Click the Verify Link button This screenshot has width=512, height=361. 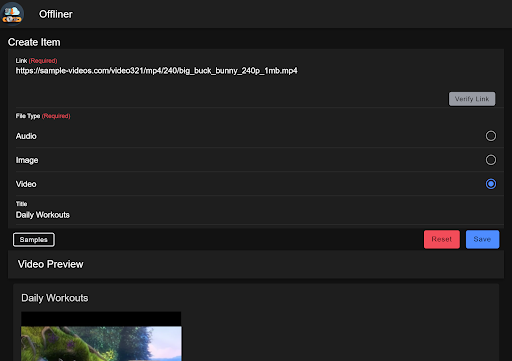coord(472,99)
